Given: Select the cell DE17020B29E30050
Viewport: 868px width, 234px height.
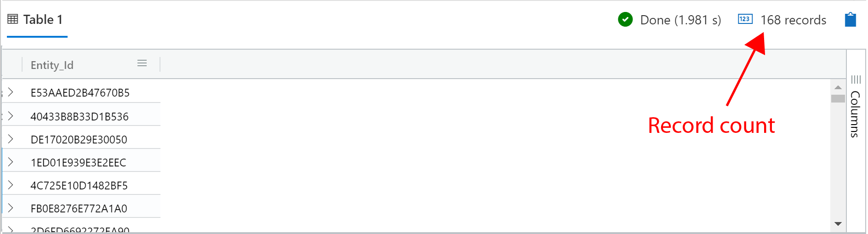Looking at the screenshot, I should pos(79,140).
